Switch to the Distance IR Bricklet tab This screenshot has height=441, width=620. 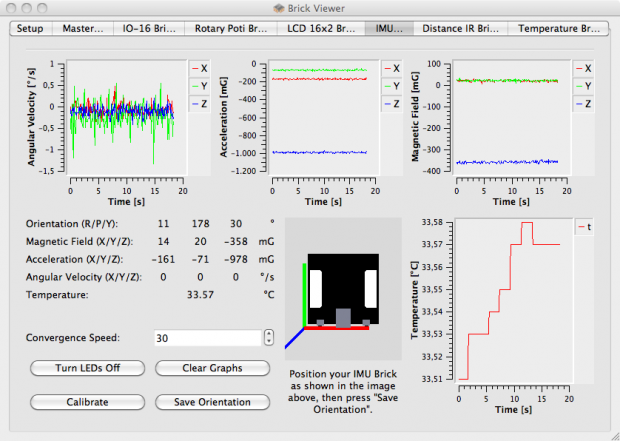pyautogui.click(x=461, y=28)
